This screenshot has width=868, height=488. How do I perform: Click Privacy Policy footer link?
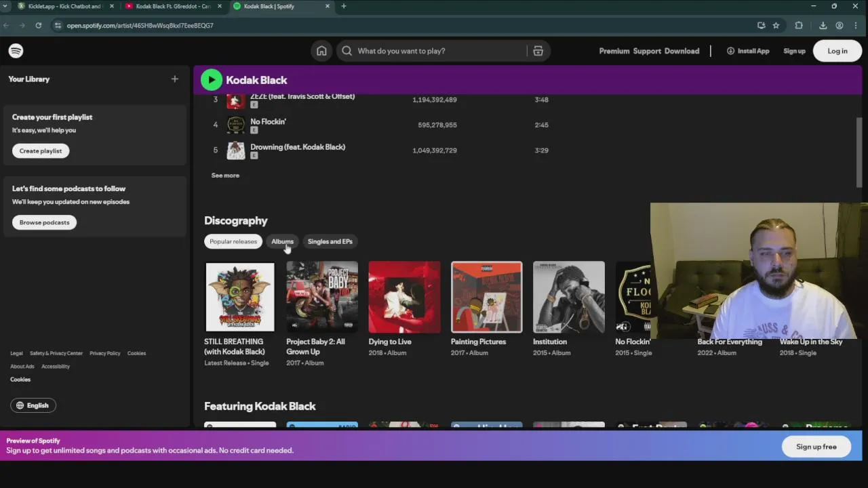tap(105, 353)
